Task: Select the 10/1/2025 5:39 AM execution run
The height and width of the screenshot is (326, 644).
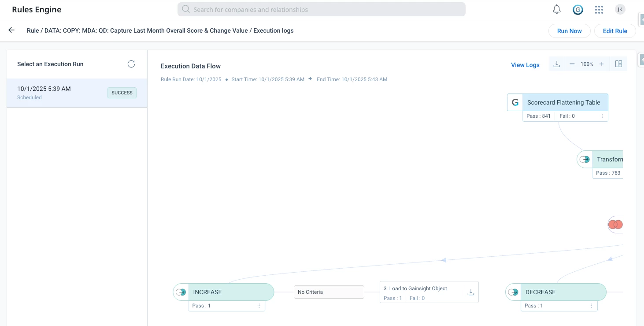Action: tap(77, 93)
